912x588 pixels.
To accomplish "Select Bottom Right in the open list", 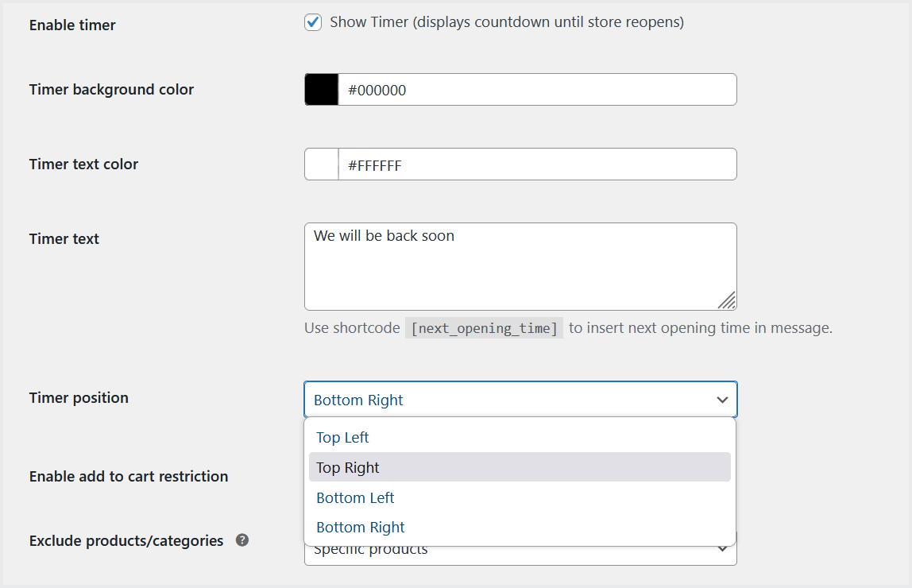I will 361,528.
